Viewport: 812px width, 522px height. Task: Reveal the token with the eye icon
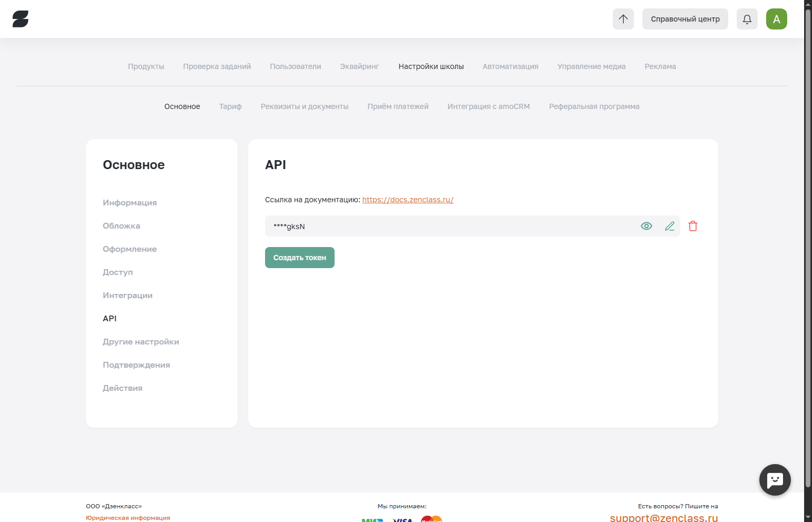[x=647, y=226]
